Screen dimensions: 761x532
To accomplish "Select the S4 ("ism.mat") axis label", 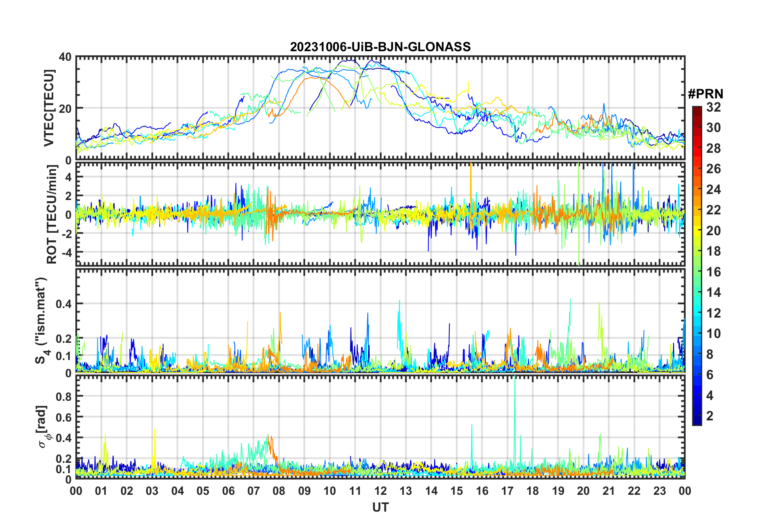I will click(x=41, y=320).
